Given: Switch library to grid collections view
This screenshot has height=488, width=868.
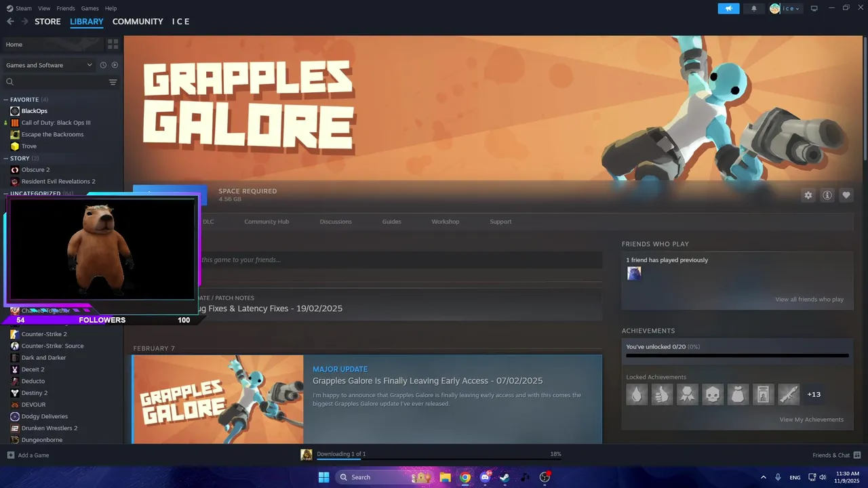Looking at the screenshot, I should (113, 44).
